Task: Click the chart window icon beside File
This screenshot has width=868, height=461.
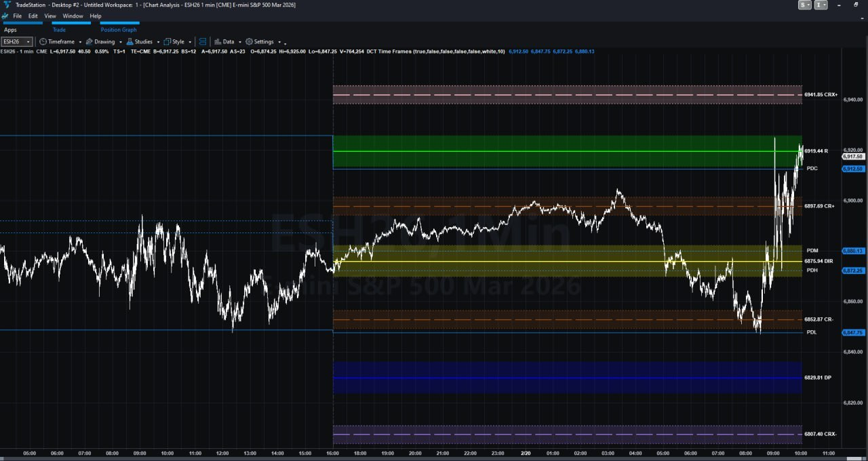Action: pos(5,16)
